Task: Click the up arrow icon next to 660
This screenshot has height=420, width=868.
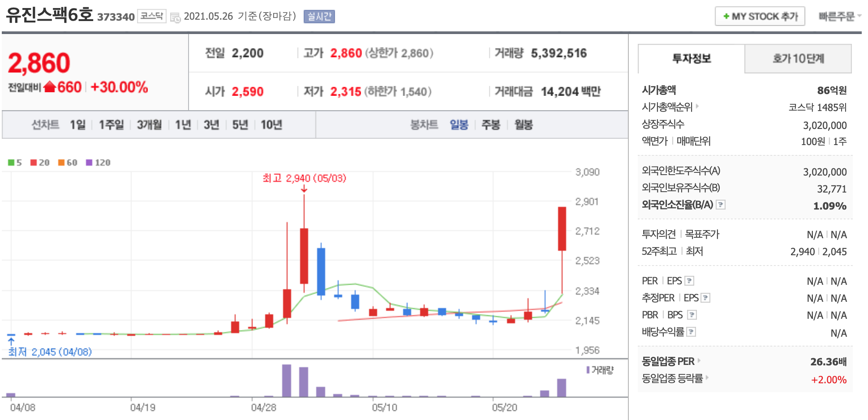Action: pyautogui.click(x=50, y=86)
